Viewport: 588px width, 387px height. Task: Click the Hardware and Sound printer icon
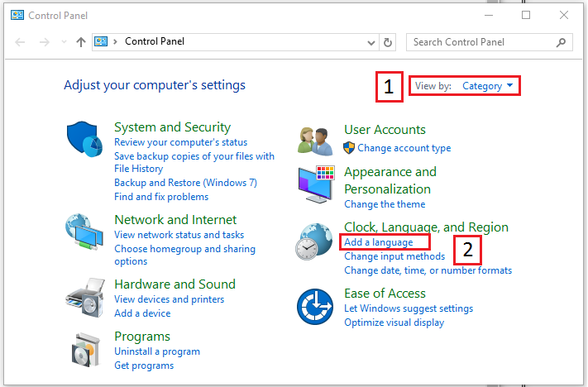pos(86,296)
